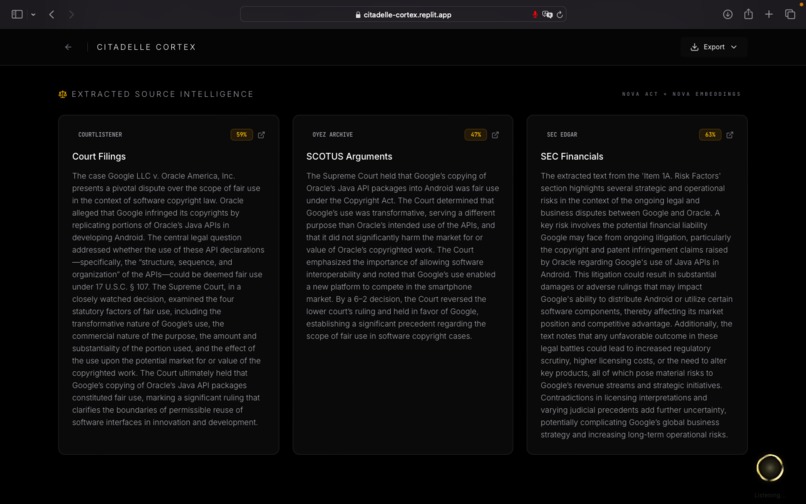Open the sidebar options chevron
This screenshot has width=806, height=504.
click(x=33, y=15)
